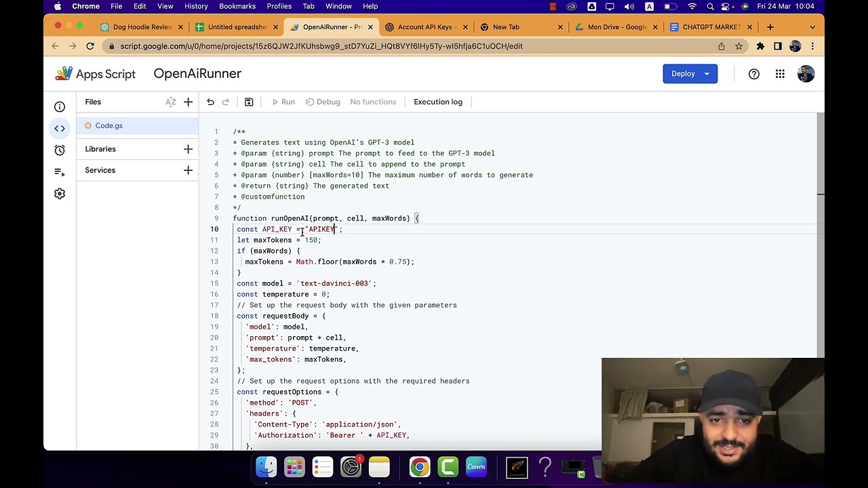Open the History menu
The height and width of the screenshot is (488, 868).
point(196,6)
